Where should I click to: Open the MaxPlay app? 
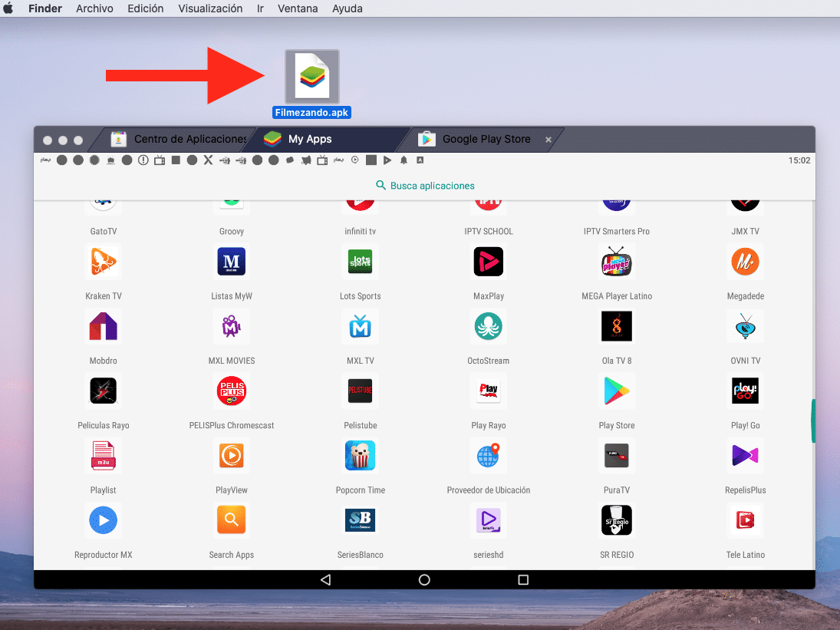click(489, 262)
